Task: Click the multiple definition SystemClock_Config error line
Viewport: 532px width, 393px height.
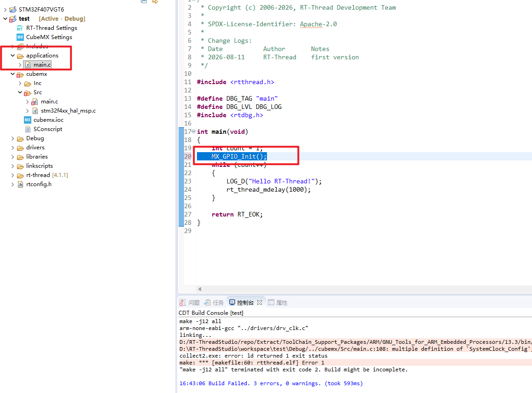Action: [356, 348]
